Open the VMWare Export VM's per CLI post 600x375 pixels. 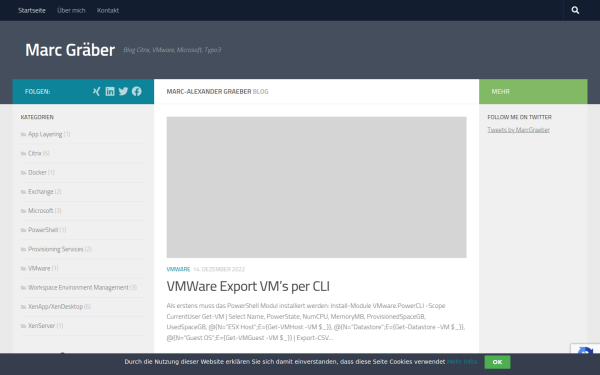pos(248,286)
